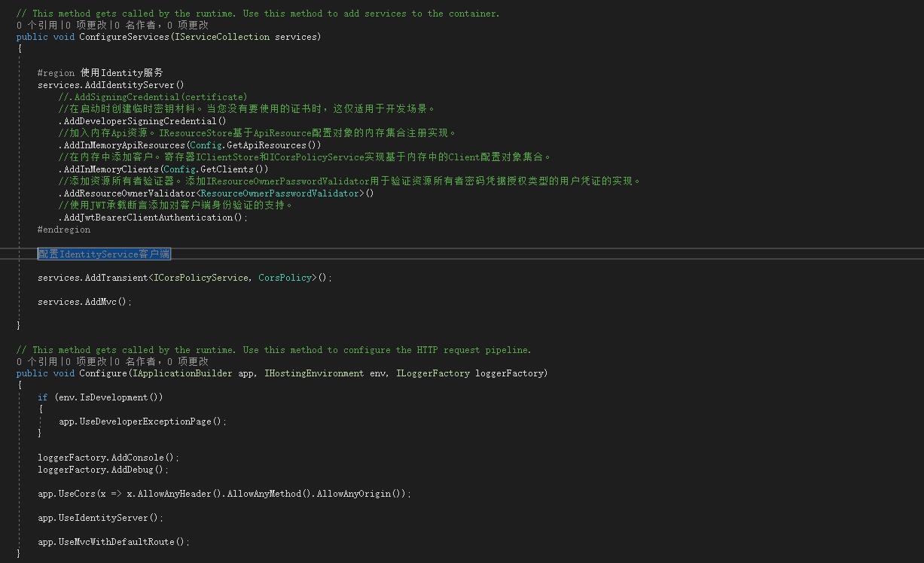Screen dimensions: 924x563
Task: Click the ILoggerFactory parameter type
Action: pyautogui.click(x=432, y=373)
